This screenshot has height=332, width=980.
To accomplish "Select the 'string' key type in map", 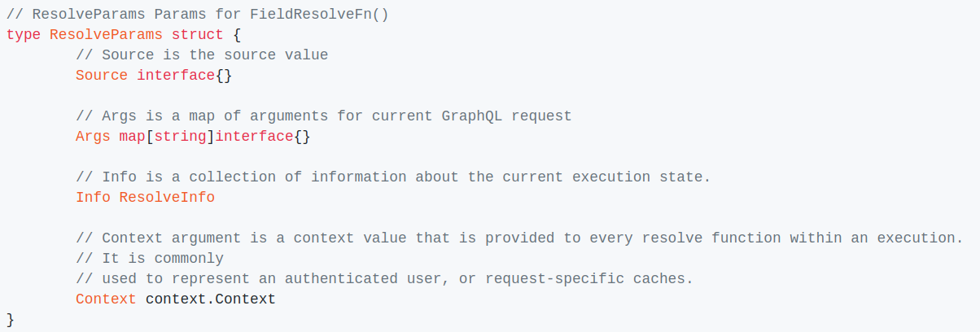I will pyautogui.click(x=180, y=136).
